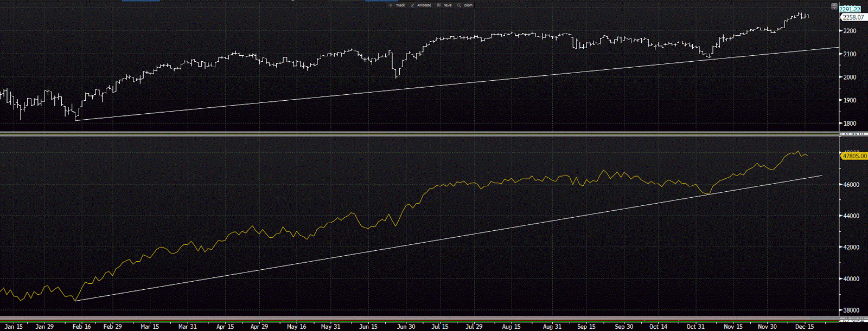Click the May 31 date label
The image size is (868, 331).
[x=330, y=327]
